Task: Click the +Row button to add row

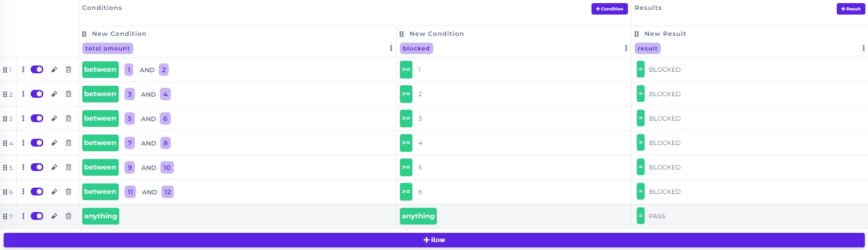Action: (434, 240)
